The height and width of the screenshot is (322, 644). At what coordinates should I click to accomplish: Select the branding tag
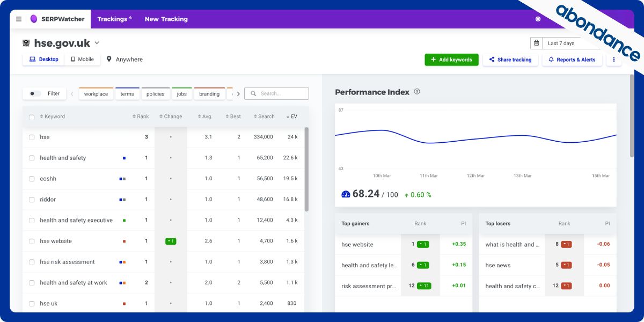(x=209, y=93)
